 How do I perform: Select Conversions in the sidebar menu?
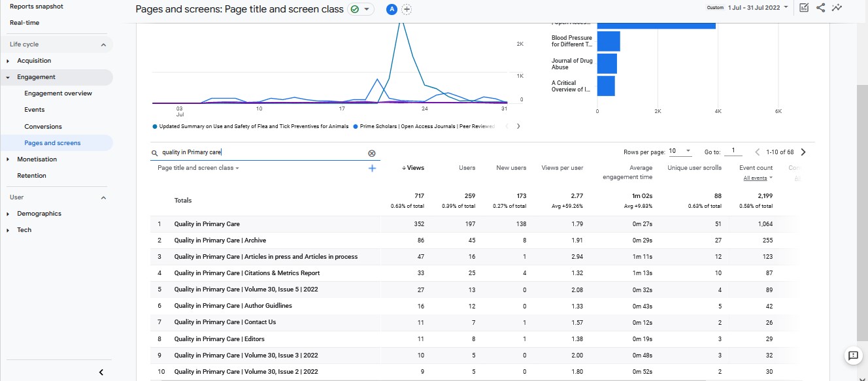(43, 126)
